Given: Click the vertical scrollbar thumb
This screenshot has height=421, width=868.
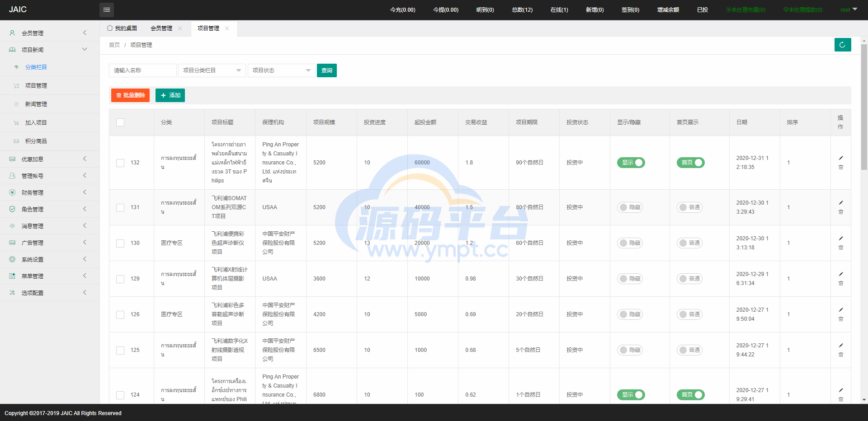Looking at the screenshot, I should point(864,106).
